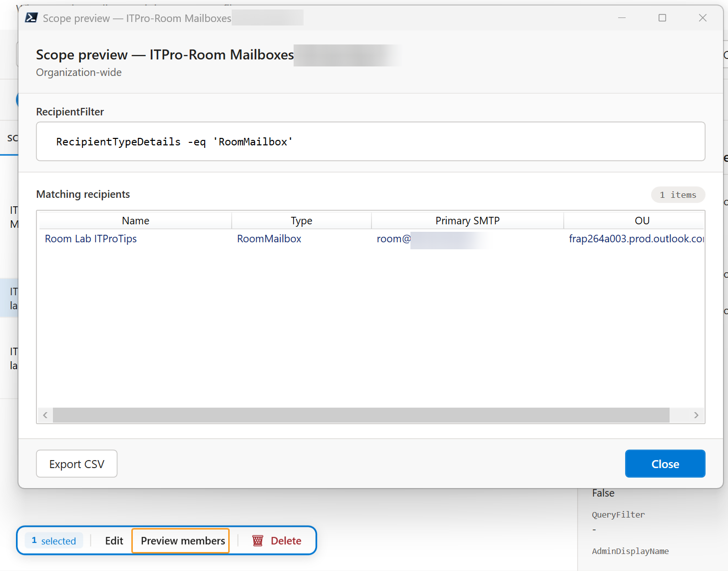Click the Organization-wide subtitle text

pos(79,72)
